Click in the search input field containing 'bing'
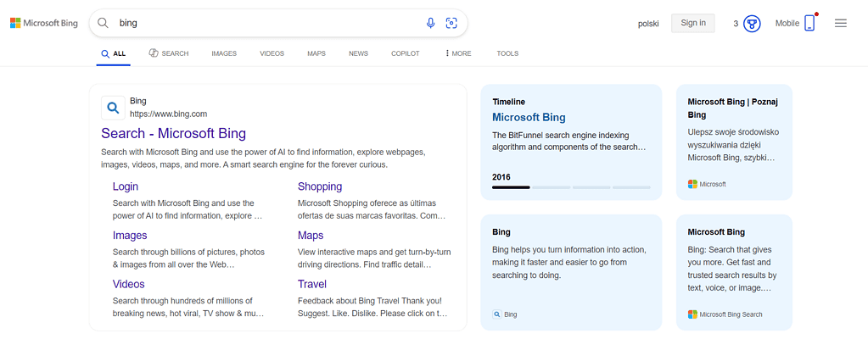 pos(263,23)
